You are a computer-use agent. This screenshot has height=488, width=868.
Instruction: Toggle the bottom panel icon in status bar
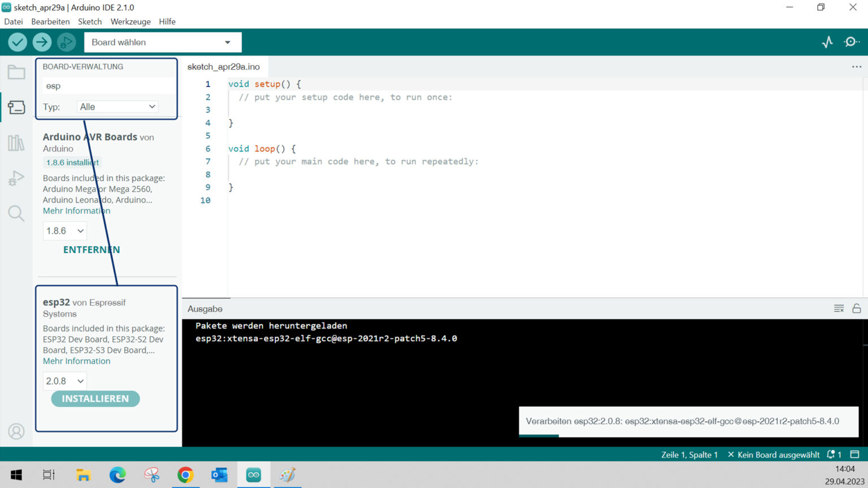click(855, 455)
